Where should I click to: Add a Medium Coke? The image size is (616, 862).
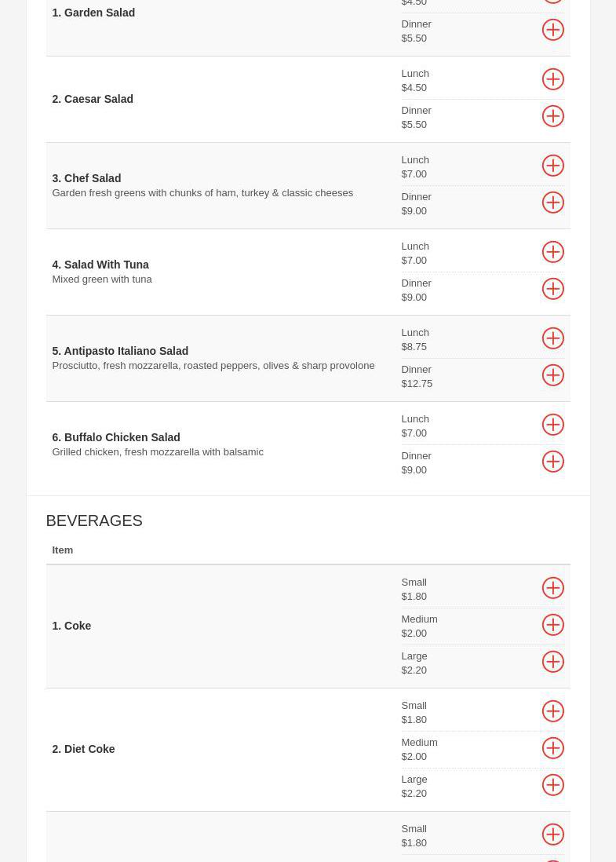pos(552,625)
